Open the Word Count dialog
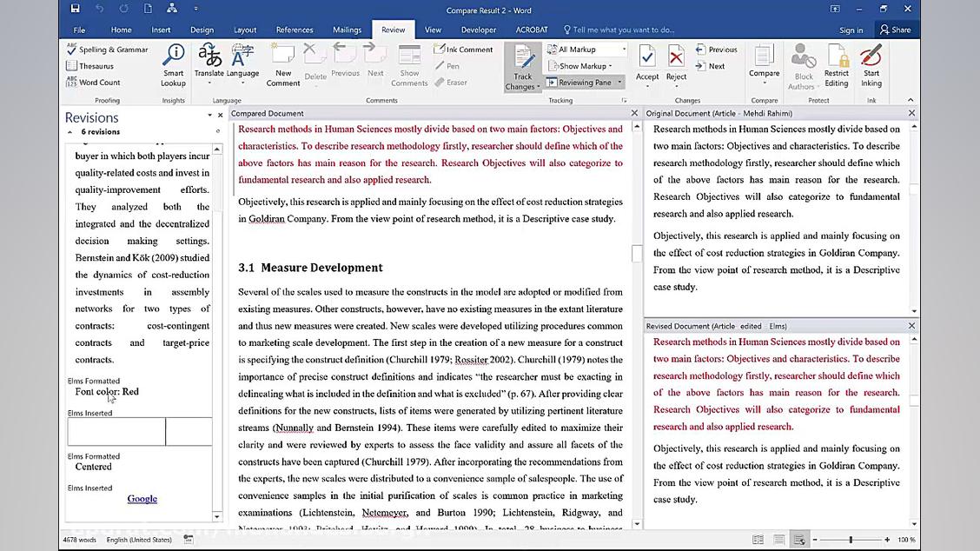980x551 pixels. pos(94,83)
